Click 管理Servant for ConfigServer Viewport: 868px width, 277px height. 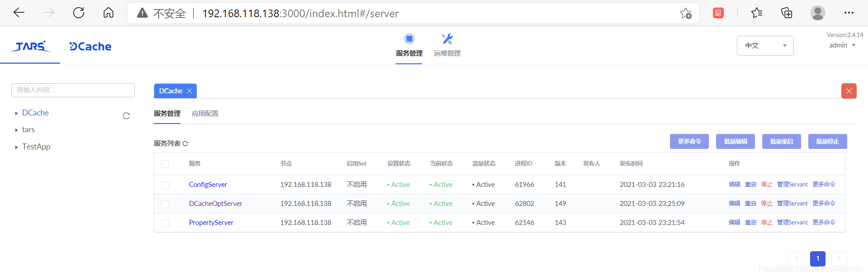pyautogui.click(x=792, y=184)
